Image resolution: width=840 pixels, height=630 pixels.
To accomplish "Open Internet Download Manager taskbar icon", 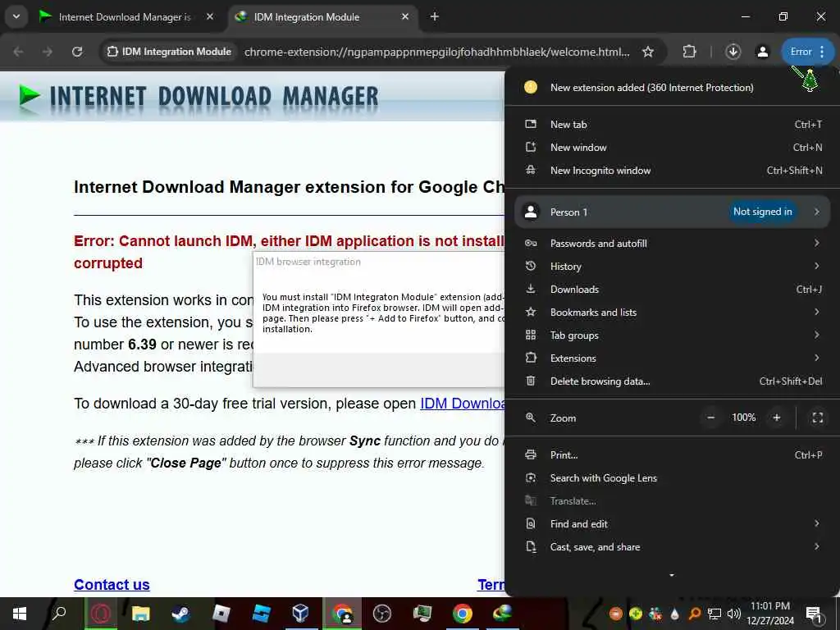I will pyautogui.click(x=503, y=614).
